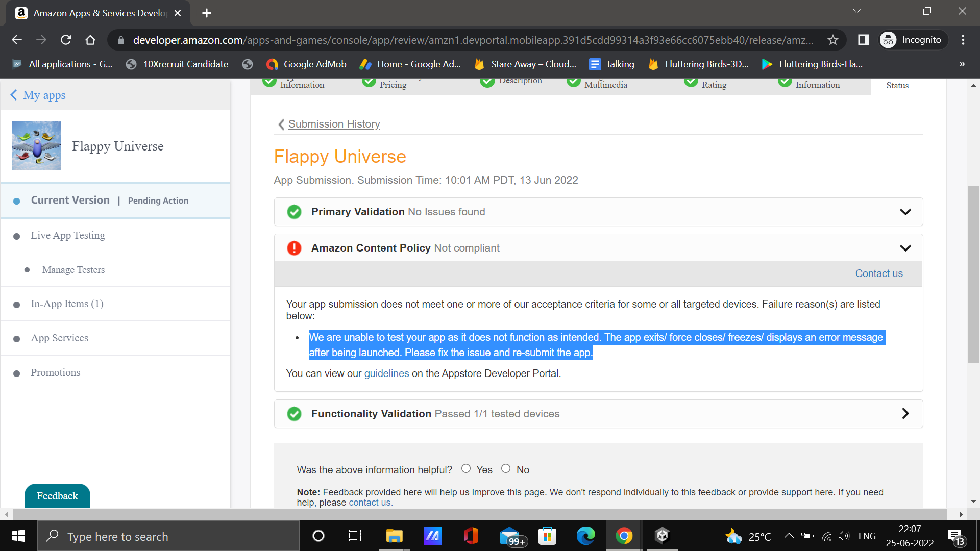Select No for helpful information

(506, 468)
